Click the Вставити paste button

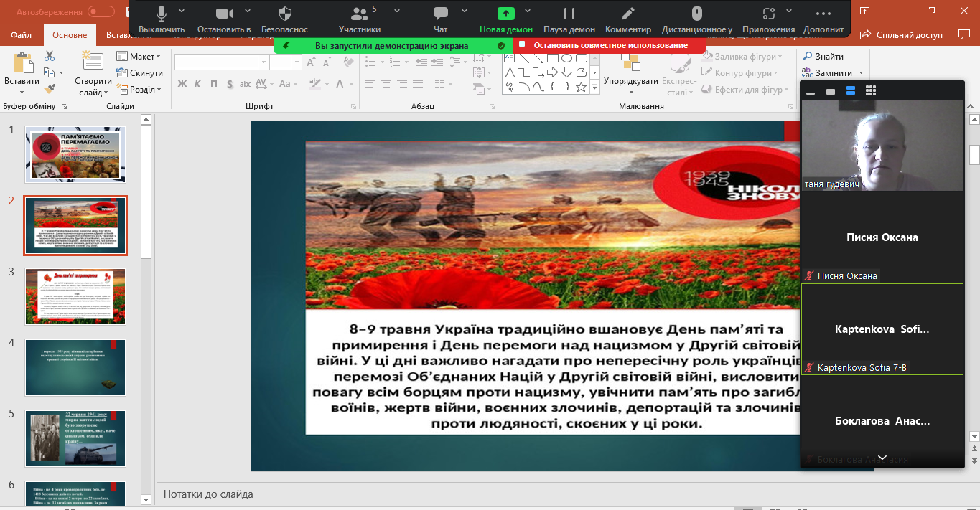(x=22, y=72)
